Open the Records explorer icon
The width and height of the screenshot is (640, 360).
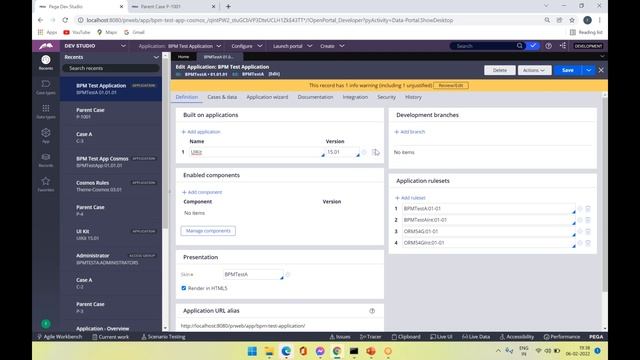(46, 160)
